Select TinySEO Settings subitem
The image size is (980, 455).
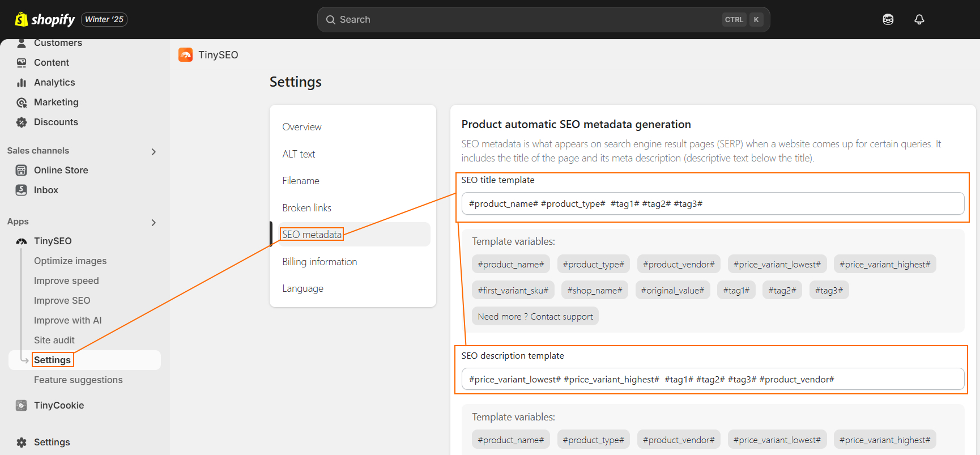tap(52, 360)
